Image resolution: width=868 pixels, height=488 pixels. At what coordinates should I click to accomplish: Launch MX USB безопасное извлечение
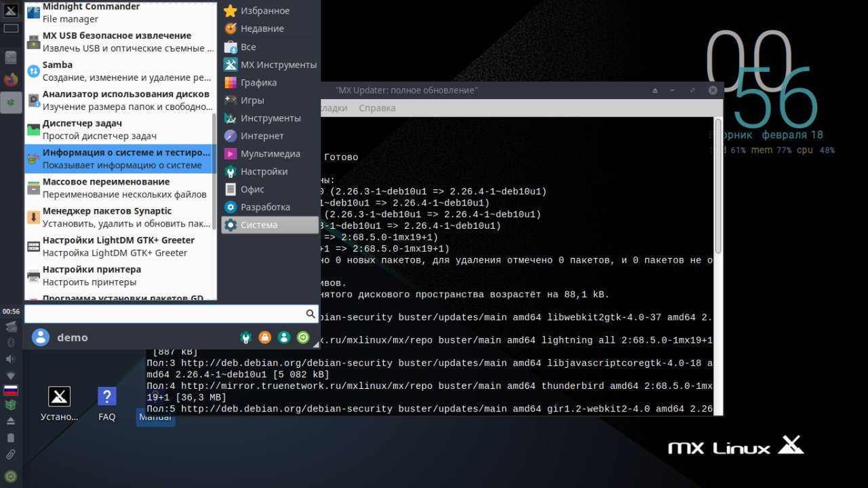(x=119, y=42)
